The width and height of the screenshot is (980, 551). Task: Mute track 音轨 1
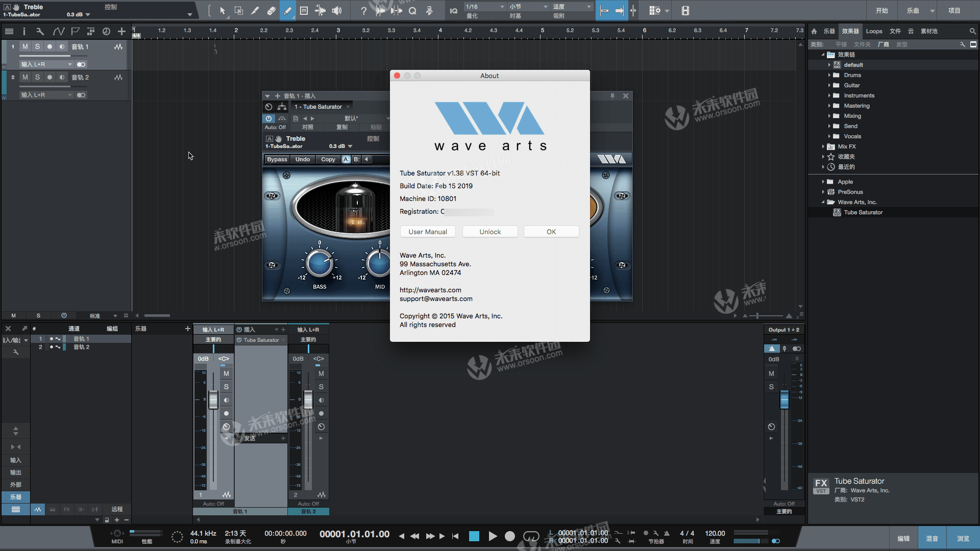(x=25, y=46)
